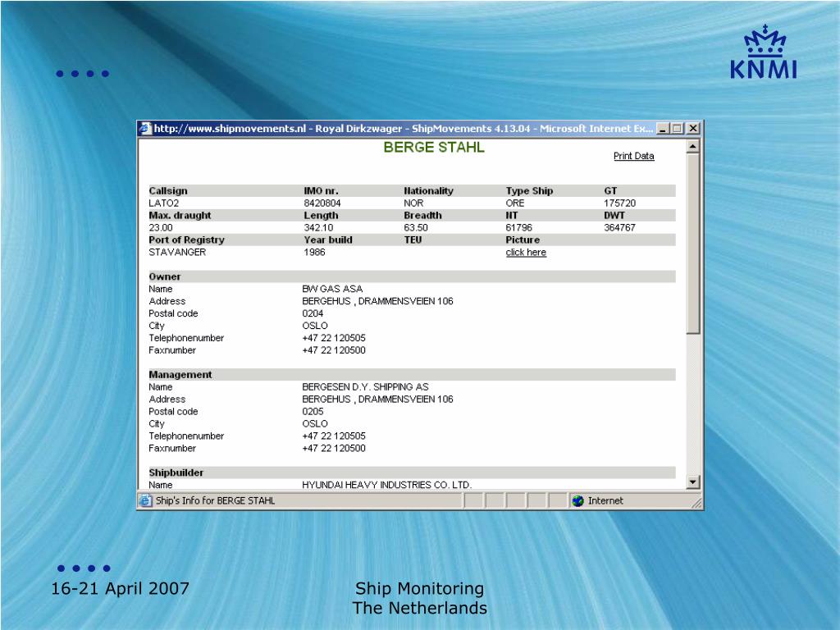
Task: Select the GT value 175720
Action: tap(620, 203)
